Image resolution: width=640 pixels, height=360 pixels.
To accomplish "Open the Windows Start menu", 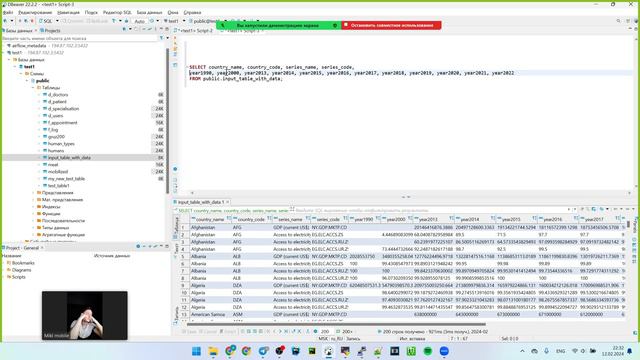I will (x=196, y=351).
